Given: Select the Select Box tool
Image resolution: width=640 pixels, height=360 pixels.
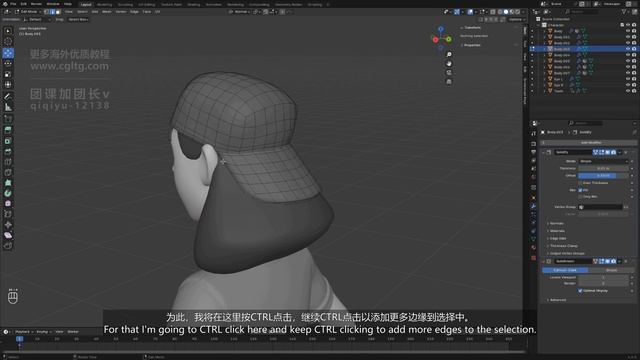Looking at the screenshot, I should (x=8, y=31).
